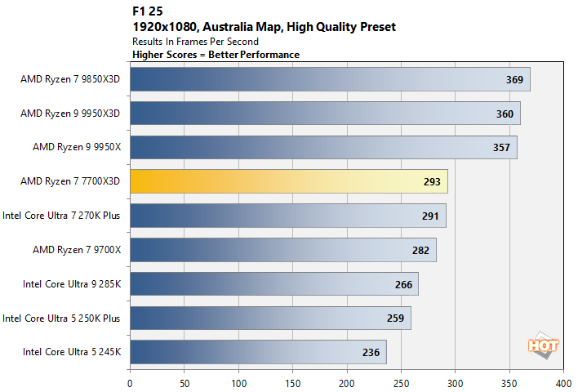This screenshot has width=578, height=392.
Task: Click the 100 axis tick label
Action: pos(239,384)
